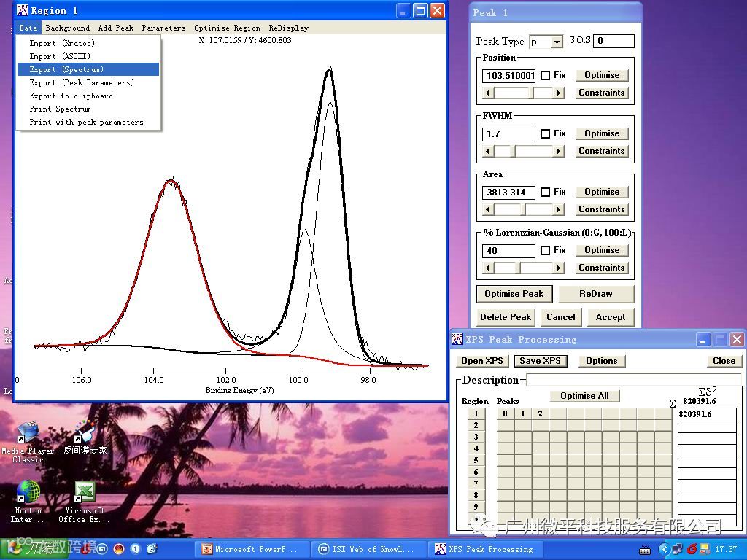Click the quick launch Maxthon m icon
Viewport: 747px width, 560px height.
(x=102, y=549)
